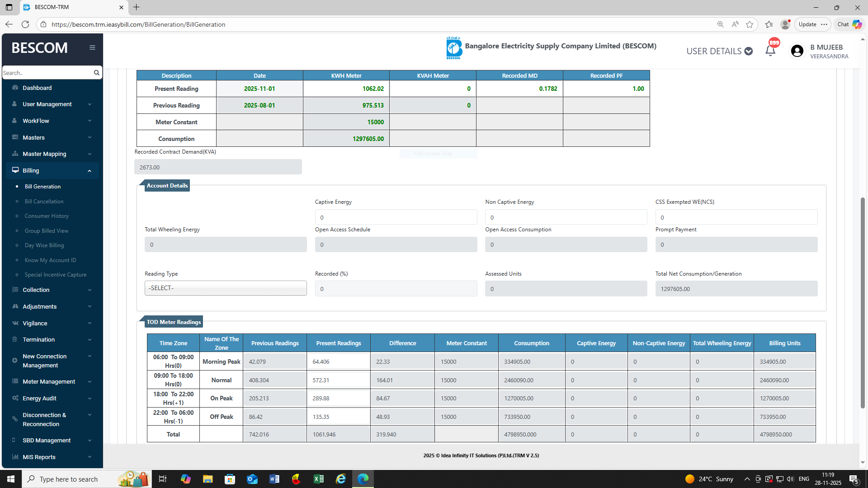
Task: Add page to browser favorites star
Action: coord(750,24)
